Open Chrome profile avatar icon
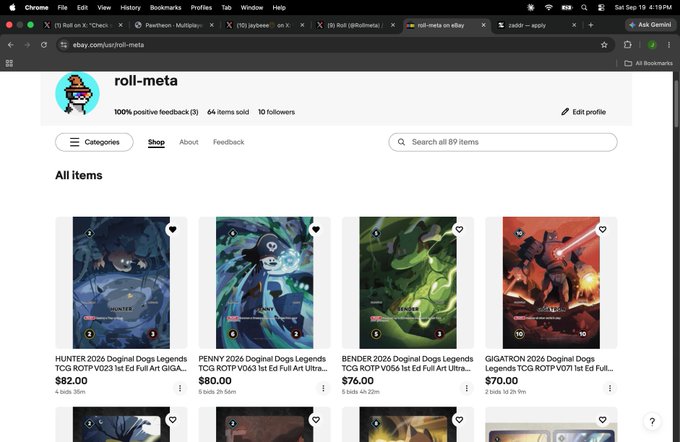680x442 pixels. 652,45
